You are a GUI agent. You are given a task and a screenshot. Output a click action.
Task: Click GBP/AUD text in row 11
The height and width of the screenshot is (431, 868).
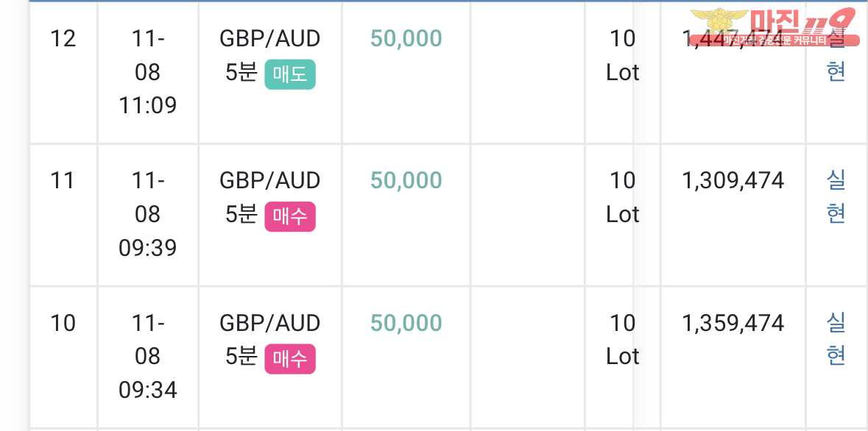click(270, 180)
